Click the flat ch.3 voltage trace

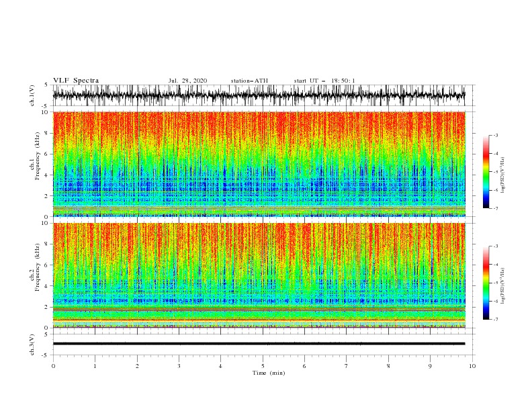[259, 344]
